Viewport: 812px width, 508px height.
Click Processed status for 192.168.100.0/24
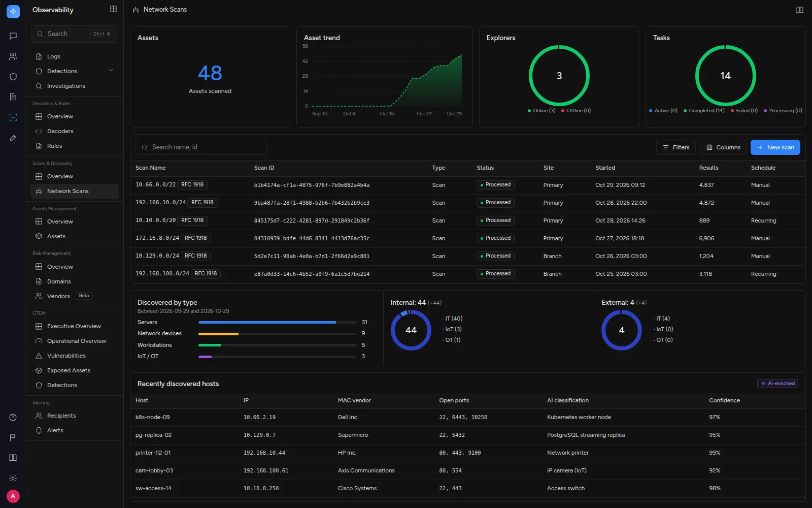[495, 274]
